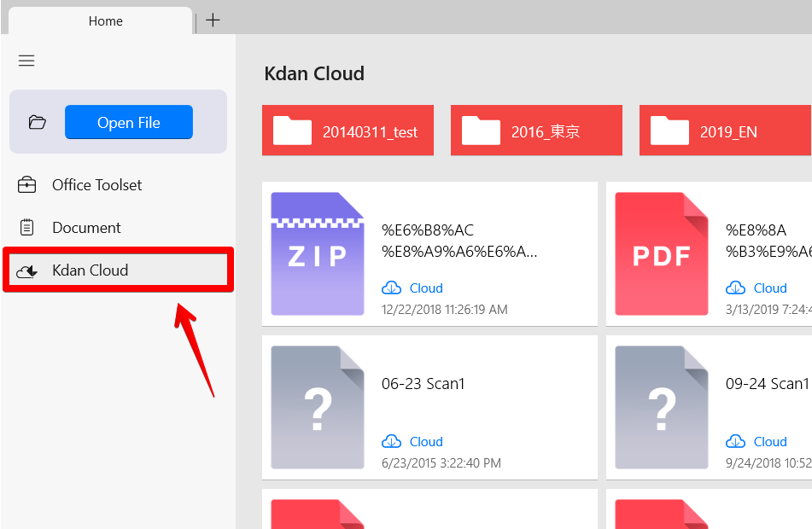Screen dimensions: 812x529
Task: Click cloud download icon for %E8%8A PDF
Action: (x=735, y=288)
